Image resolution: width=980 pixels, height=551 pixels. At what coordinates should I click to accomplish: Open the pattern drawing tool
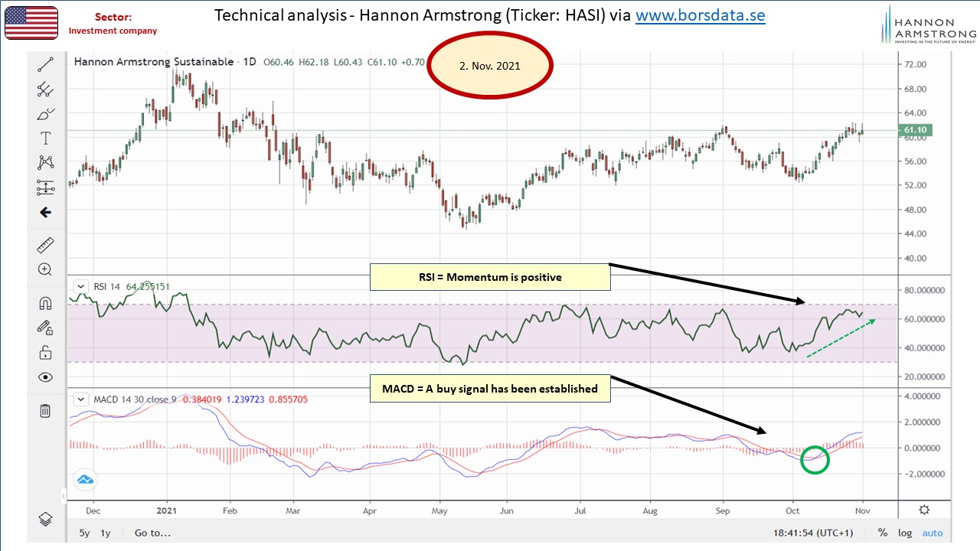45,162
